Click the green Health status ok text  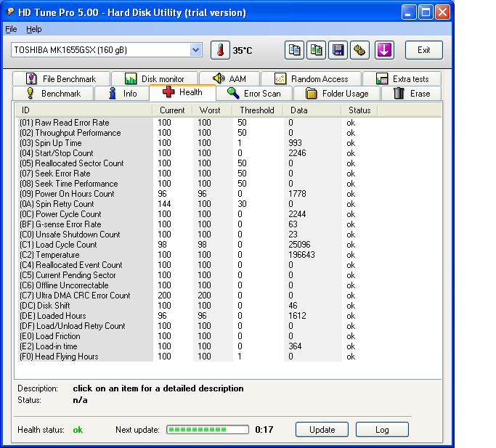(78, 430)
